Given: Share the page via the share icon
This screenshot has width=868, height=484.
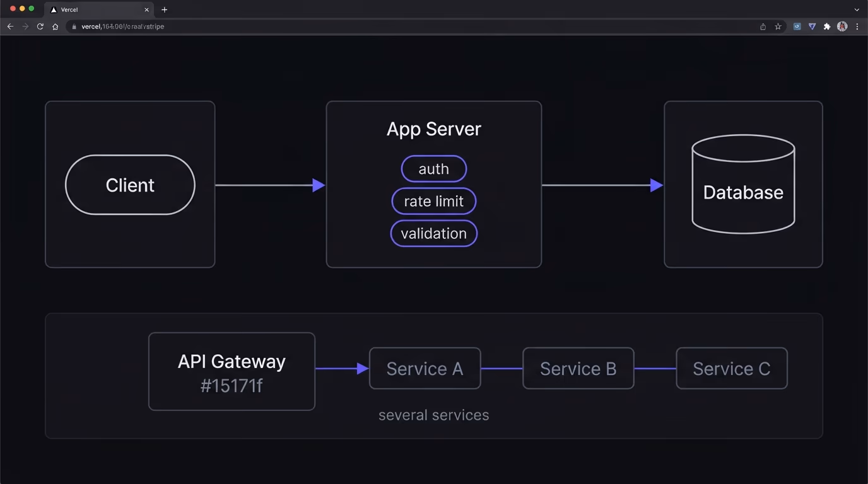Looking at the screenshot, I should [763, 26].
